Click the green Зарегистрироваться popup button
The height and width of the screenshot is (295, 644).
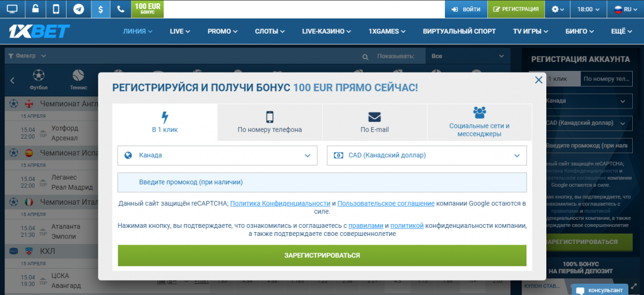322,255
